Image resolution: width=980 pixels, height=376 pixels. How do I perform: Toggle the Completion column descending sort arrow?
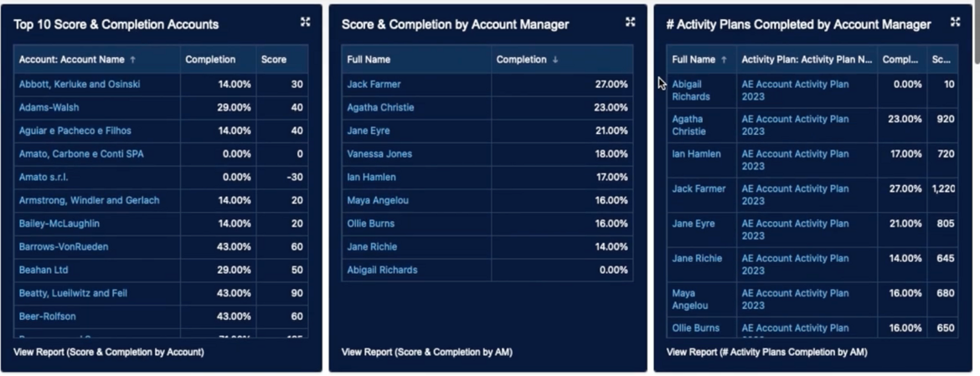tap(555, 59)
